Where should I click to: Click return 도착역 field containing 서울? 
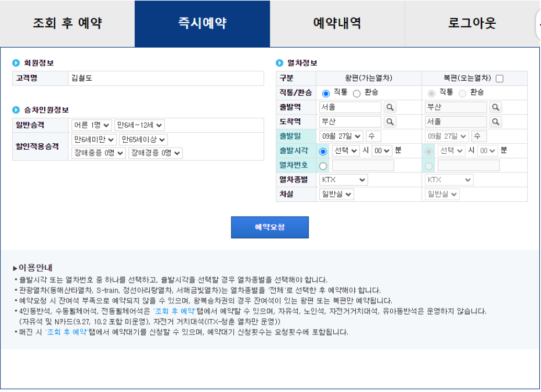(456, 122)
